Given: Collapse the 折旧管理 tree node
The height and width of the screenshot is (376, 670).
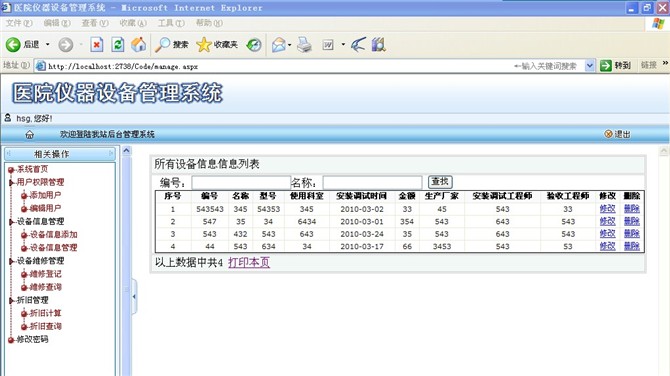Looking at the screenshot, I should coord(12,300).
